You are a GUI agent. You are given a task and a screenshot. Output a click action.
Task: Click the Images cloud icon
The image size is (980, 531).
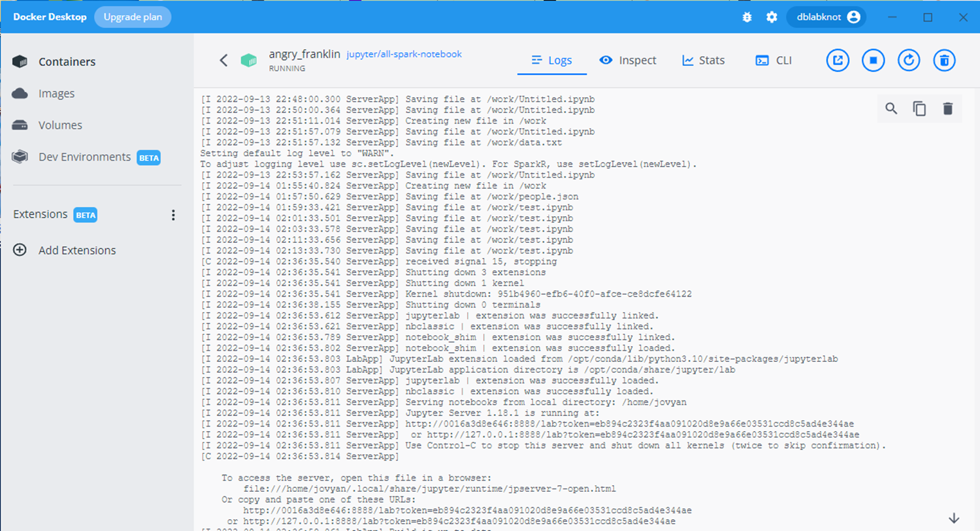20,93
